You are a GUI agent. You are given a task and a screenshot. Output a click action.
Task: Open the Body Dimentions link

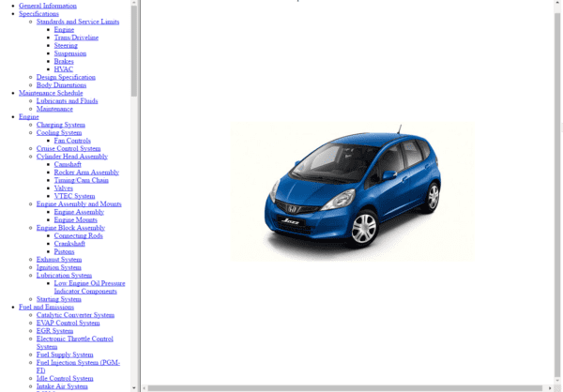coord(61,84)
